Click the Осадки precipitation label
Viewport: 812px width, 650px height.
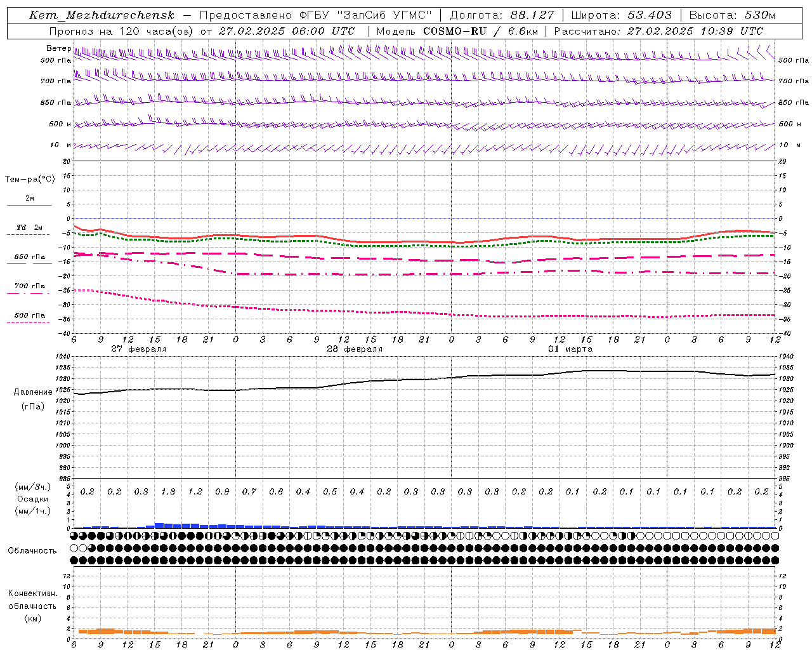pyautogui.click(x=33, y=499)
